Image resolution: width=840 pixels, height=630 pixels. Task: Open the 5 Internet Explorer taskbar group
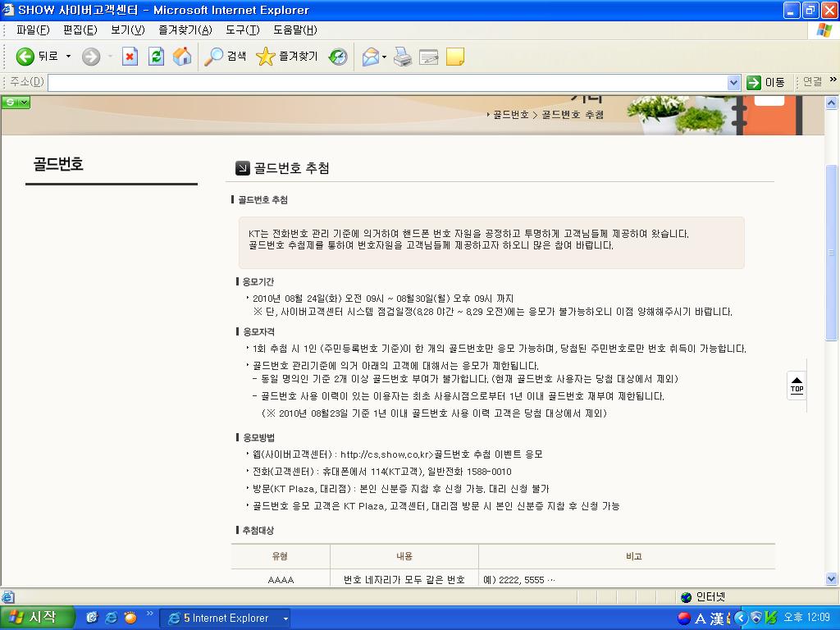point(226,619)
